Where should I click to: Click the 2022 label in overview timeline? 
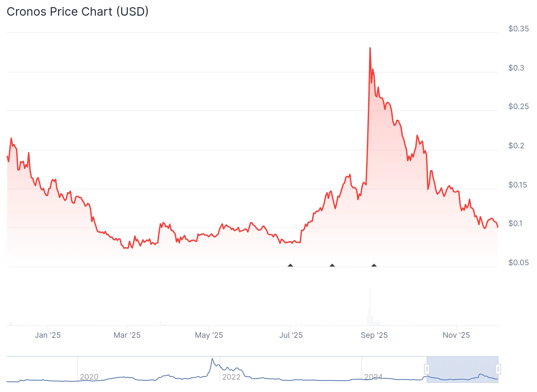pos(231,377)
